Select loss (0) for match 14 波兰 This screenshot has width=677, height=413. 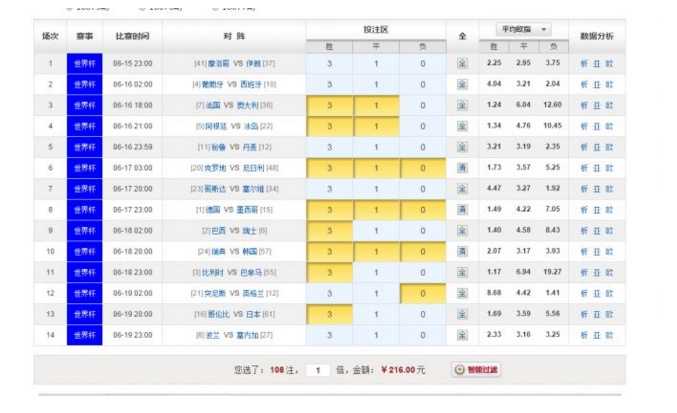click(423, 335)
